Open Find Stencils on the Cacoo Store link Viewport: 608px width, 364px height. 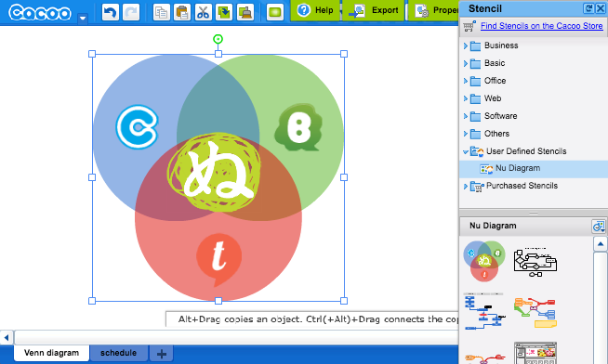[x=541, y=26]
